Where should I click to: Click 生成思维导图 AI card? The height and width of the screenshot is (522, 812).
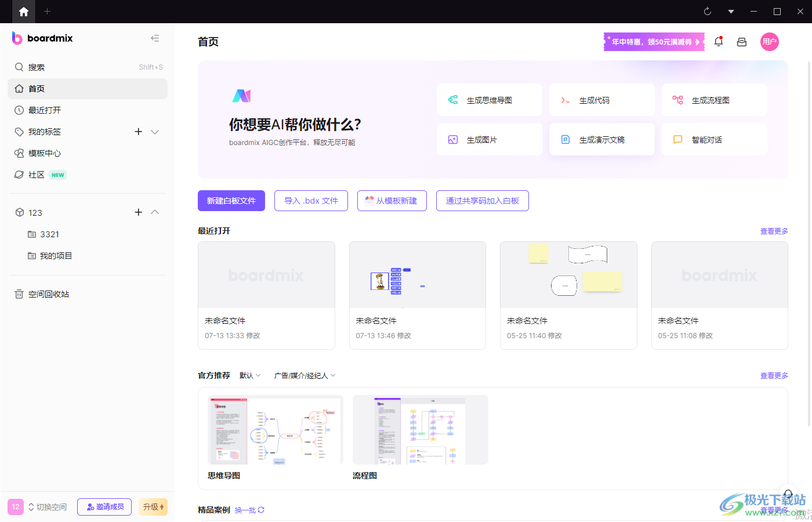pyautogui.click(x=490, y=100)
